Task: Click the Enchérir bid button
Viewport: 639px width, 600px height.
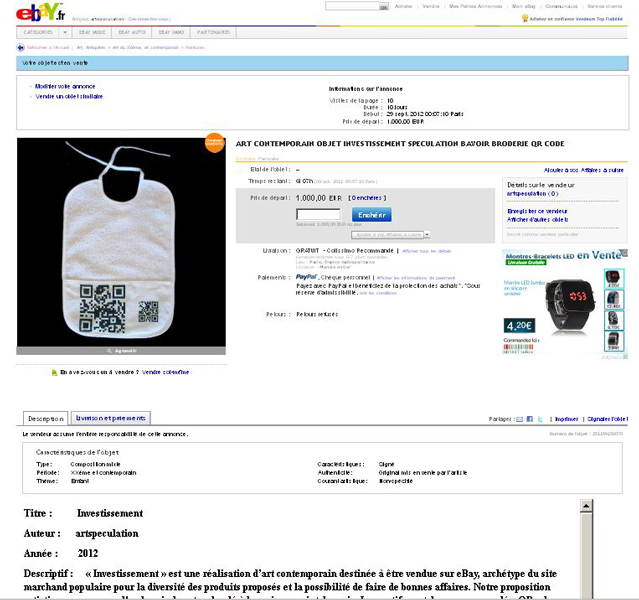Action: coord(372,215)
